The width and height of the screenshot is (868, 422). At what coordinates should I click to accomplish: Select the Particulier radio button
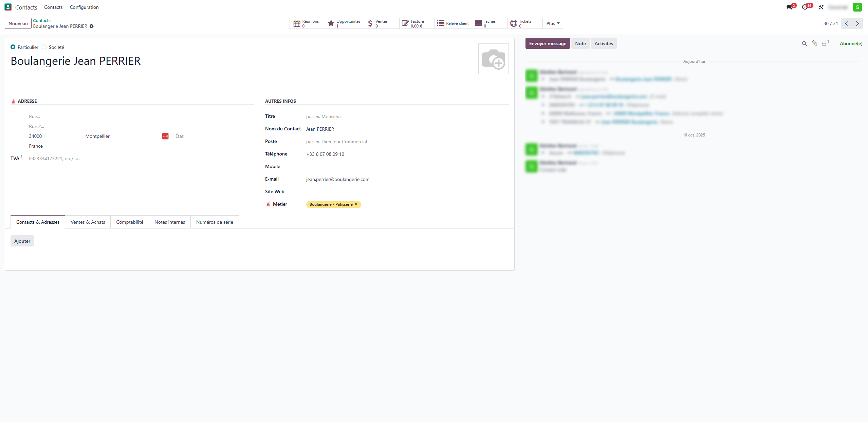[x=13, y=47]
